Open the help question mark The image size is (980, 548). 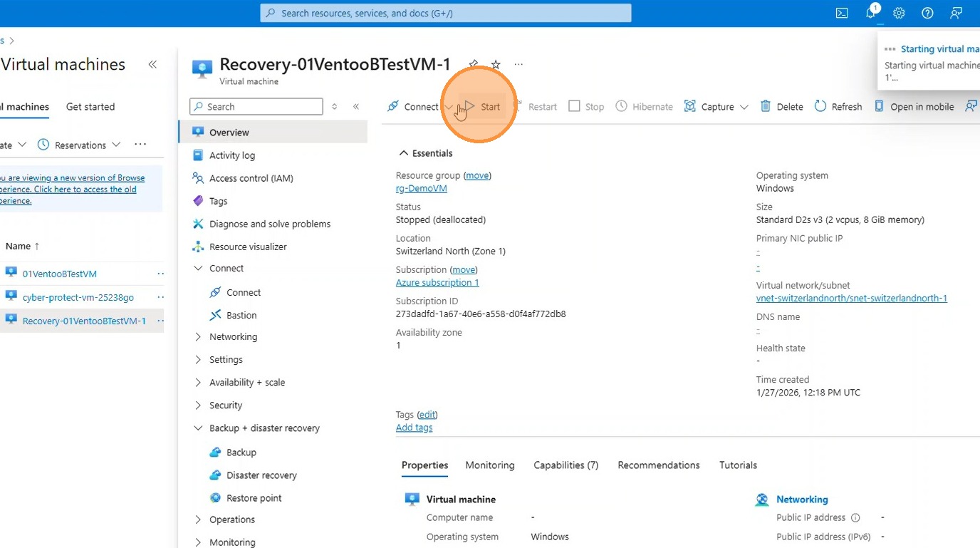[927, 13]
